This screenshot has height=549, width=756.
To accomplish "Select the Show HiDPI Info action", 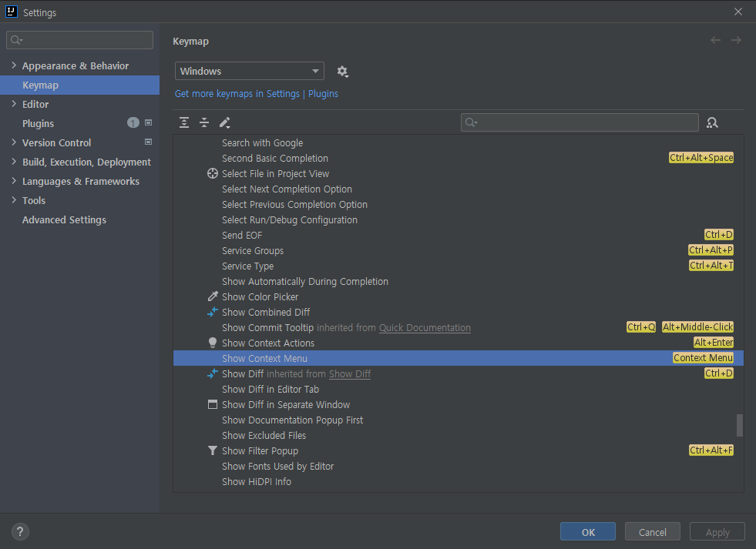I will [x=458, y=482].
